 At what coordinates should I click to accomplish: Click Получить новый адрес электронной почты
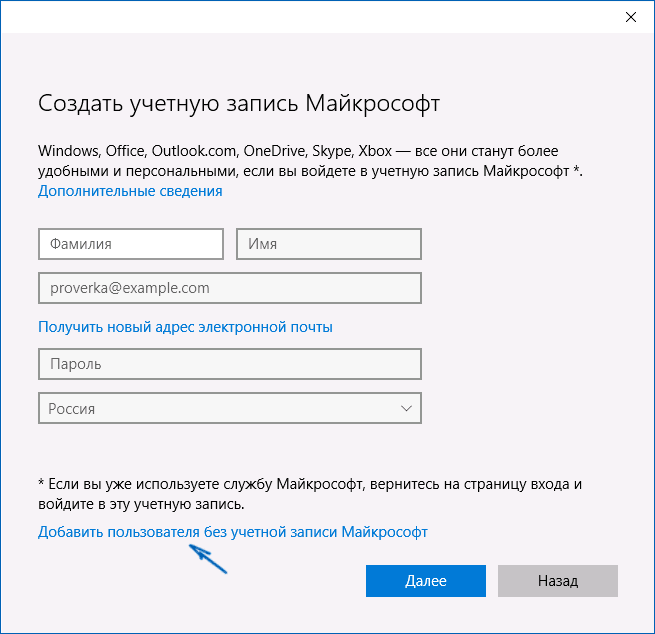(x=185, y=327)
